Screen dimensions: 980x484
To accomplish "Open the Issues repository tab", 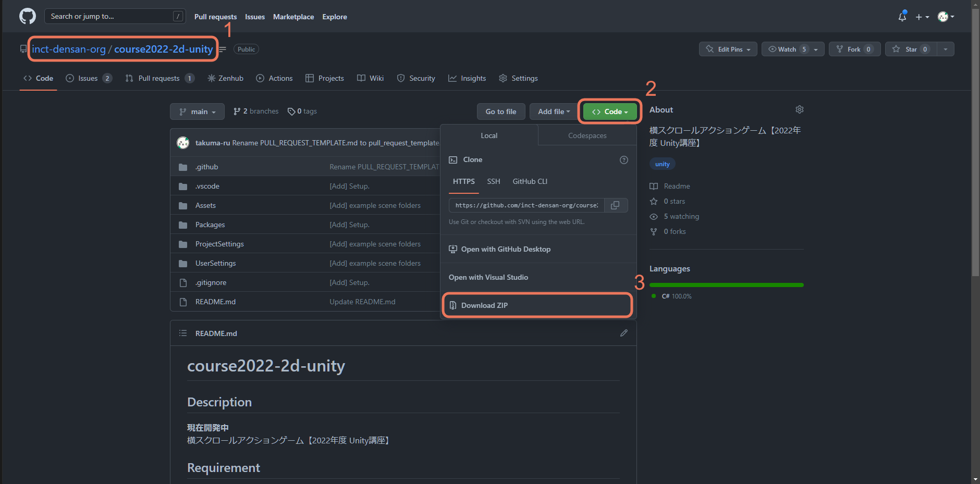I will click(x=89, y=78).
